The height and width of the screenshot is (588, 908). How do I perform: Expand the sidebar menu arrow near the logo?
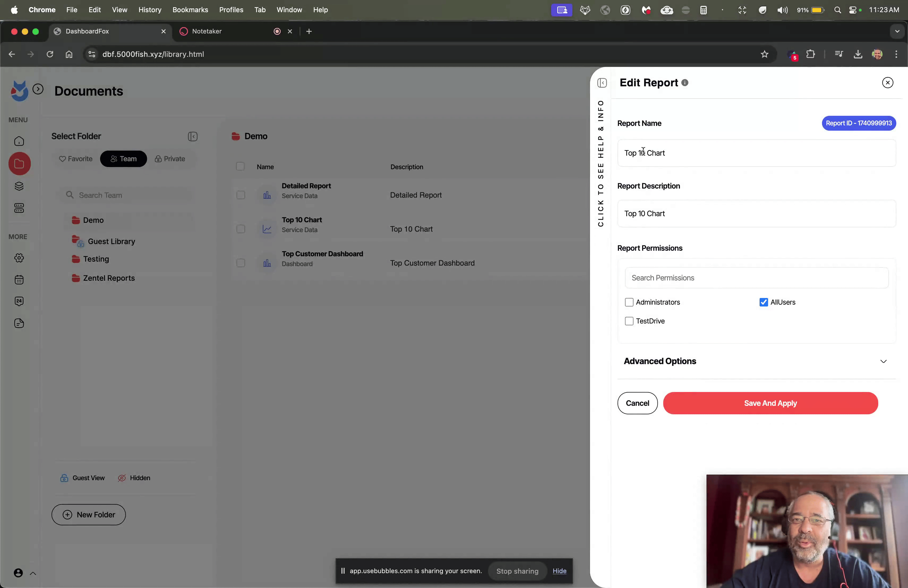(x=38, y=89)
